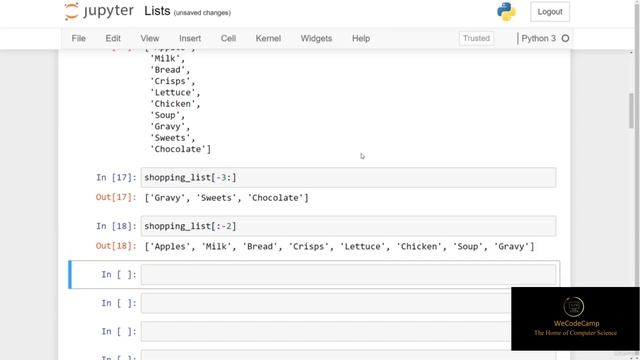Click the unsaved changes status text
This screenshot has height=360, width=640.
coord(202,13)
